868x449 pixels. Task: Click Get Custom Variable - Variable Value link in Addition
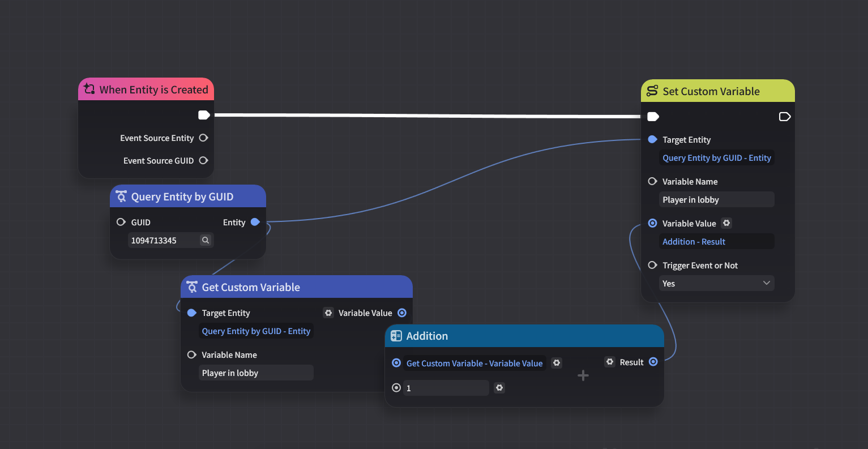(x=474, y=364)
